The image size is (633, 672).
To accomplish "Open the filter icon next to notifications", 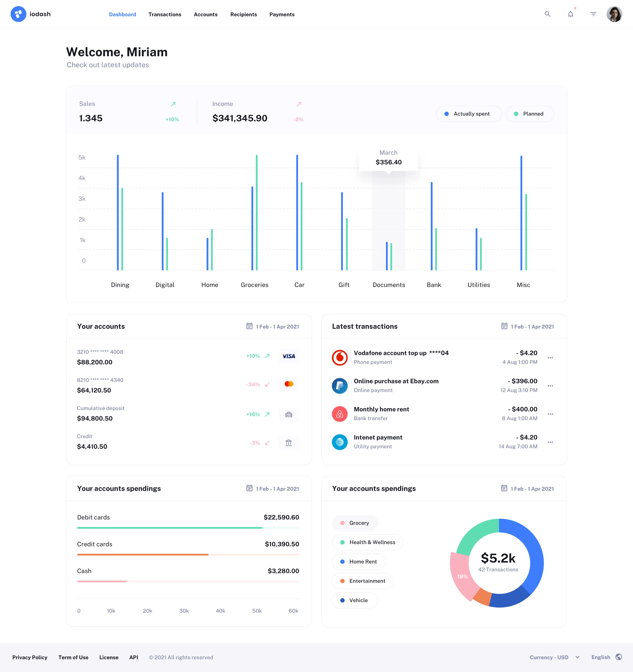I will tap(593, 14).
